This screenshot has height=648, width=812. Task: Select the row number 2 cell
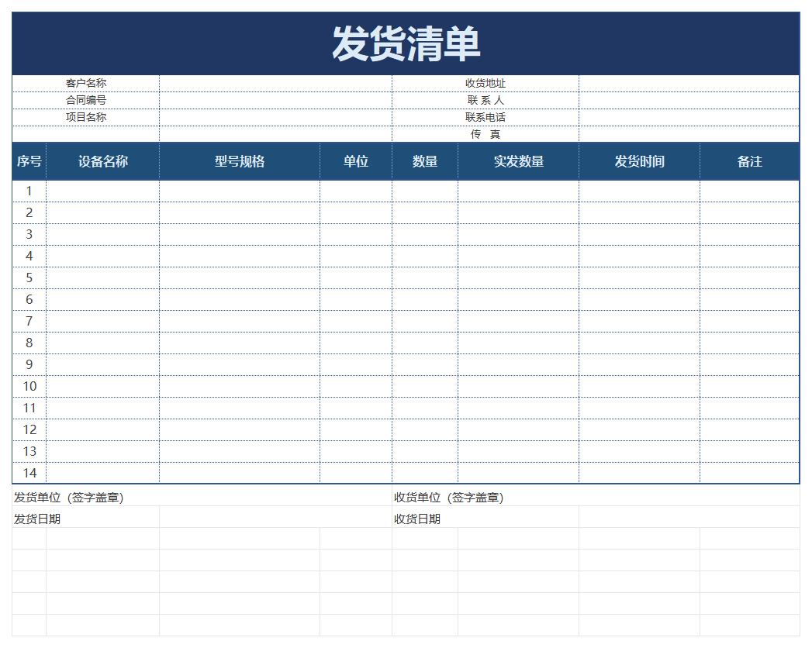pos(29,212)
